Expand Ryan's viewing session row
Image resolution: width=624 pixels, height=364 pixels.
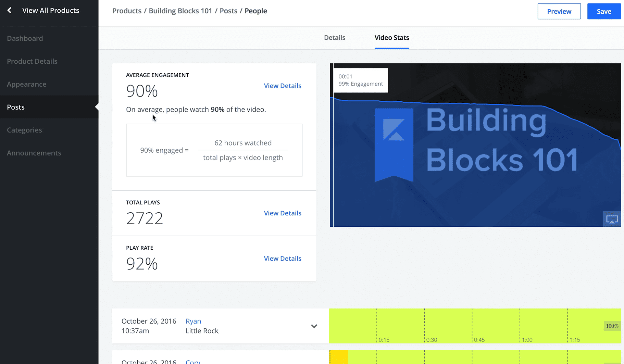tap(314, 326)
